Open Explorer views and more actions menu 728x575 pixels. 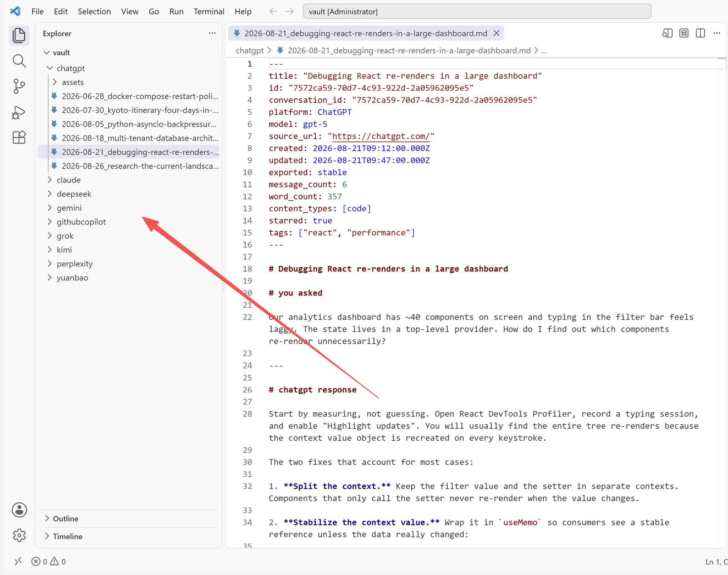pyautogui.click(x=212, y=33)
